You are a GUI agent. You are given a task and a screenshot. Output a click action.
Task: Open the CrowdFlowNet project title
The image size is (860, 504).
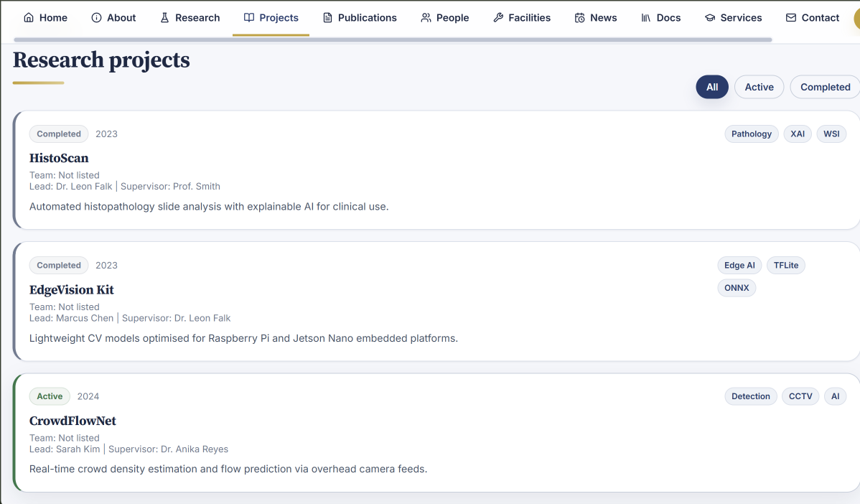coord(73,421)
